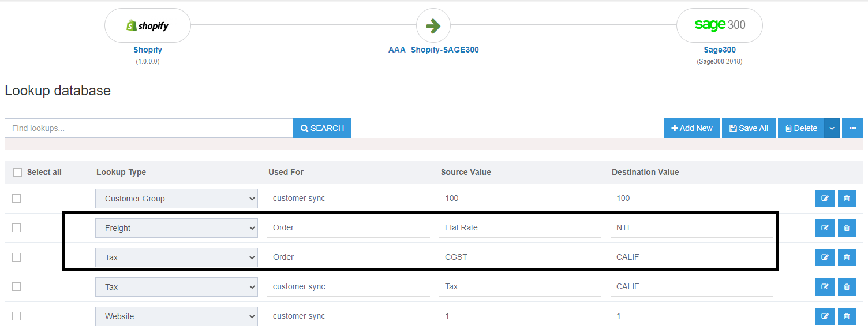Click the Sage 300 logo icon
Screen dimensions: 868x336
(719, 25)
